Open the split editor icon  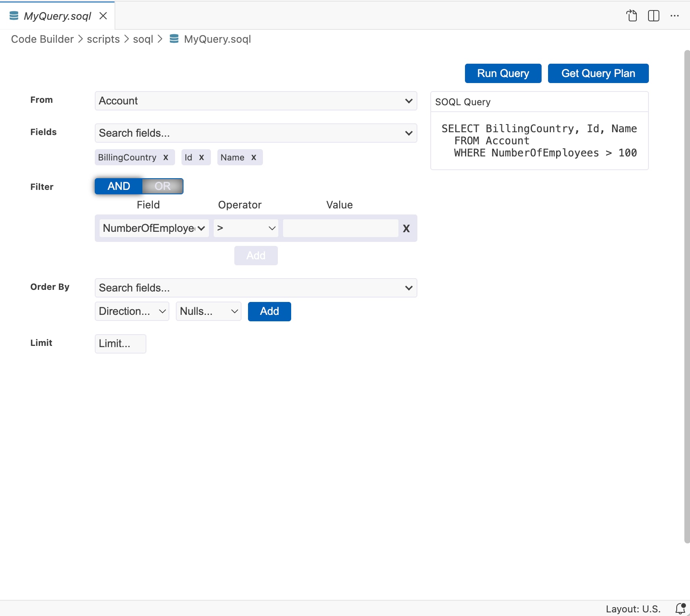point(653,15)
